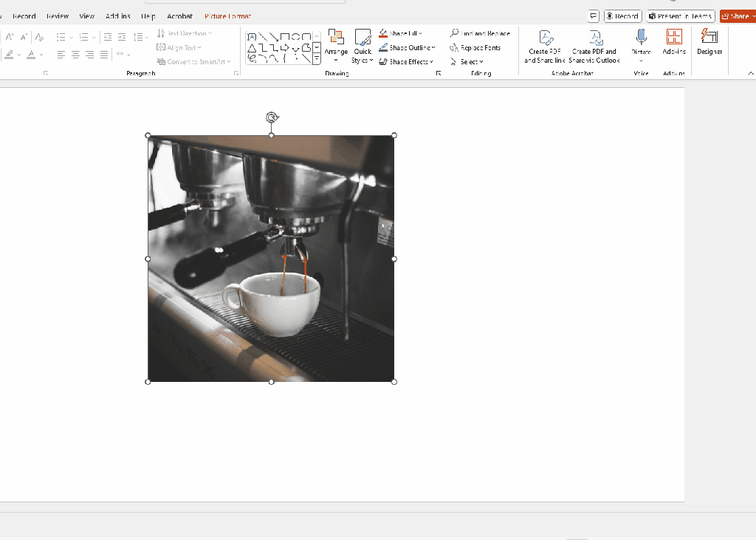
Task: Click Find and Replace
Action: (x=481, y=33)
